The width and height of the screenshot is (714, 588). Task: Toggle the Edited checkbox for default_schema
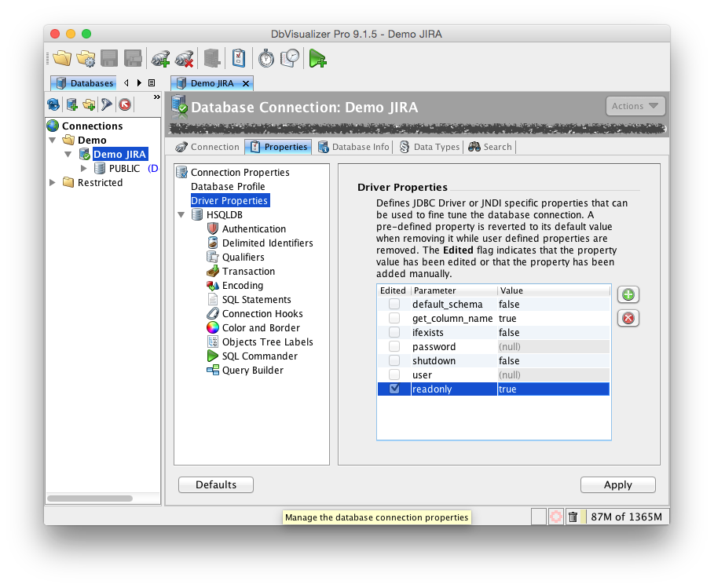(394, 304)
